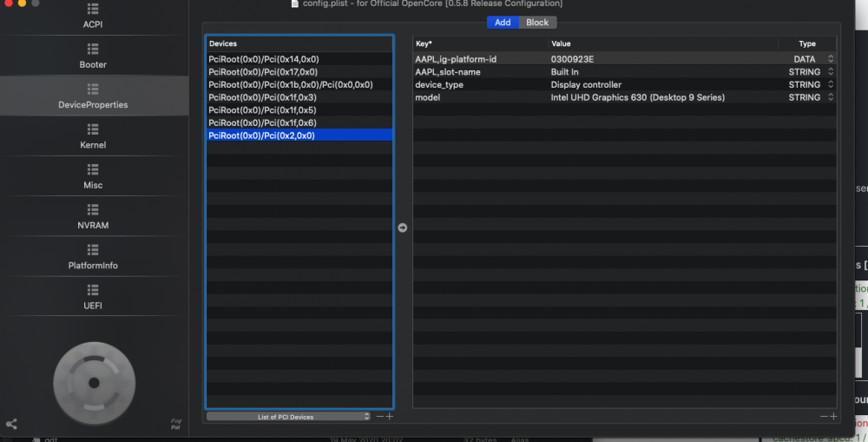868x442 pixels.
Task: Open the ACPI section in sidebar
Action: (93, 16)
